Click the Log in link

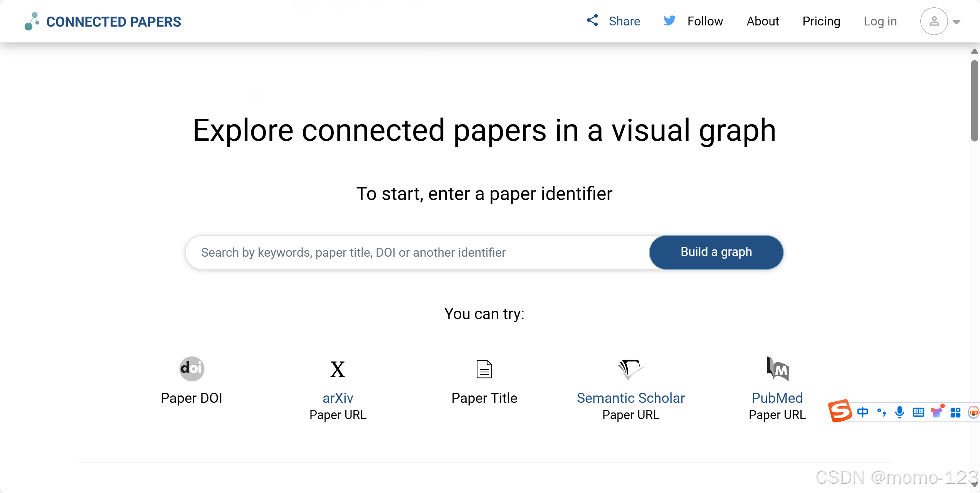(x=880, y=21)
